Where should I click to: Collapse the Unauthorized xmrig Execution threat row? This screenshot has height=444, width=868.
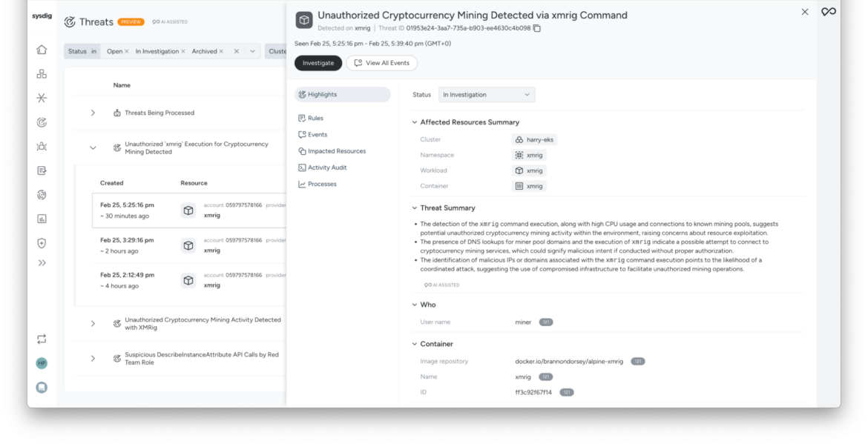pyautogui.click(x=93, y=148)
